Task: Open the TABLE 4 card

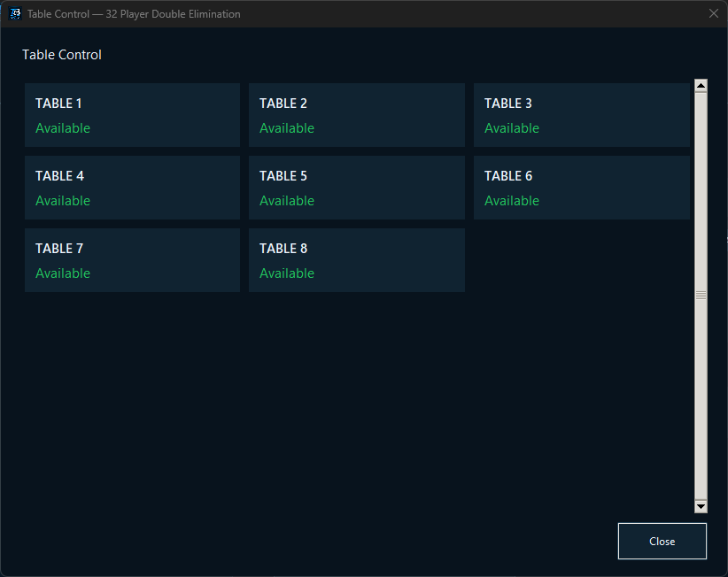Action: click(x=132, y=188)
